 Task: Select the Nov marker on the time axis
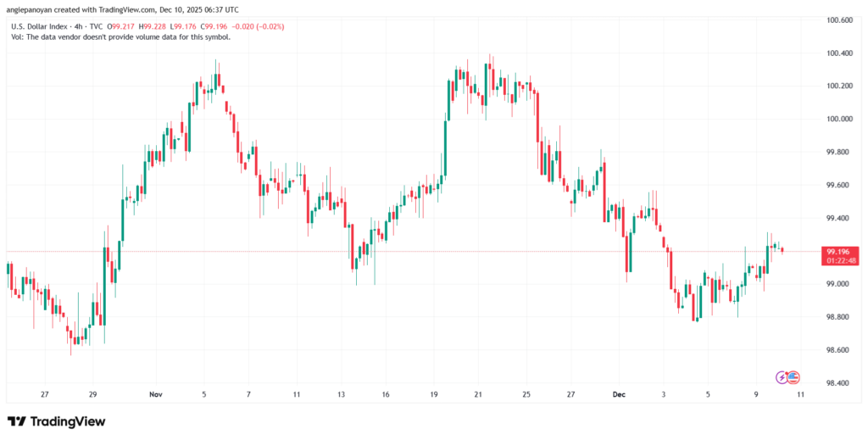[155, 394]
